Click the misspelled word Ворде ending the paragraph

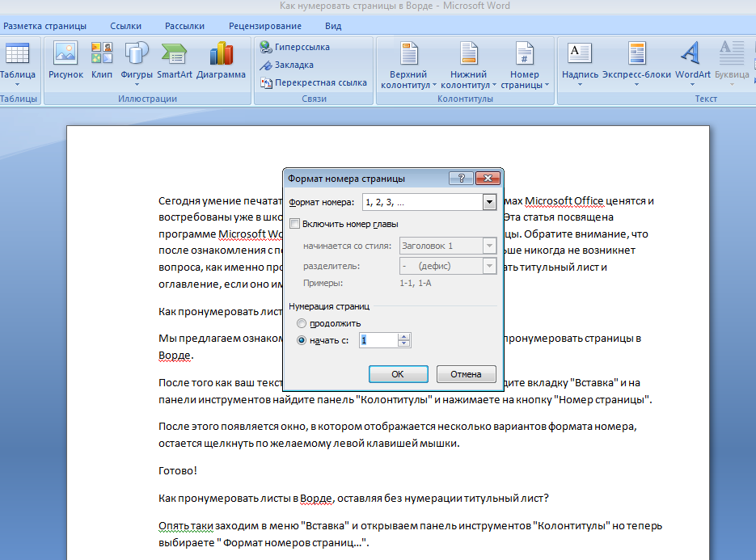click(175, 356)
